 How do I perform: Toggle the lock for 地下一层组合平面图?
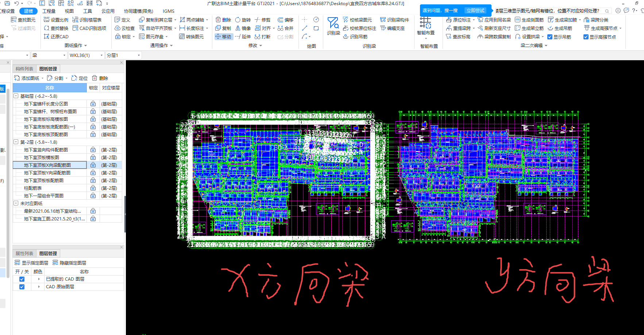(x=93, y=196)
